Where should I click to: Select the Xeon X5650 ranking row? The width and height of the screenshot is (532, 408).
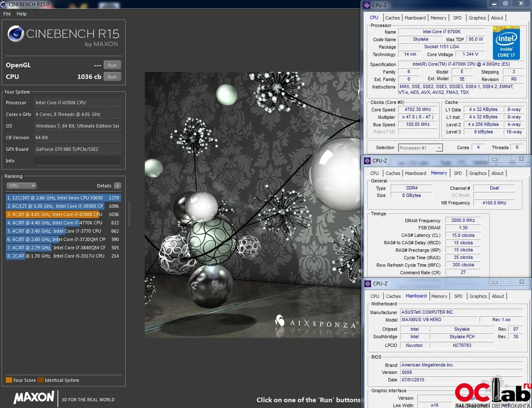pyautogui.click(x=63, y=198)
